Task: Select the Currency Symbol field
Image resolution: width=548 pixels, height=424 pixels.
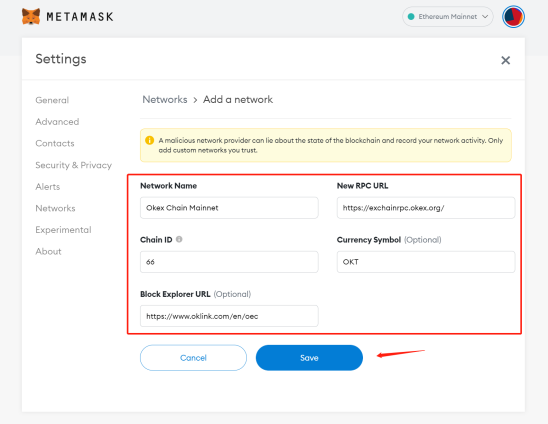Action: [x=426, y=262]
